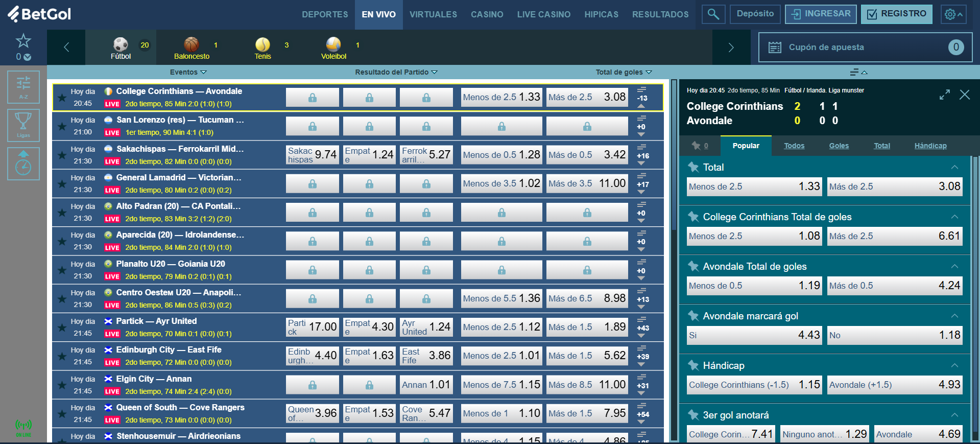The image size is (980, 444).
Task: Open the RESULTADOS menu
Action: tap(660, 14)
